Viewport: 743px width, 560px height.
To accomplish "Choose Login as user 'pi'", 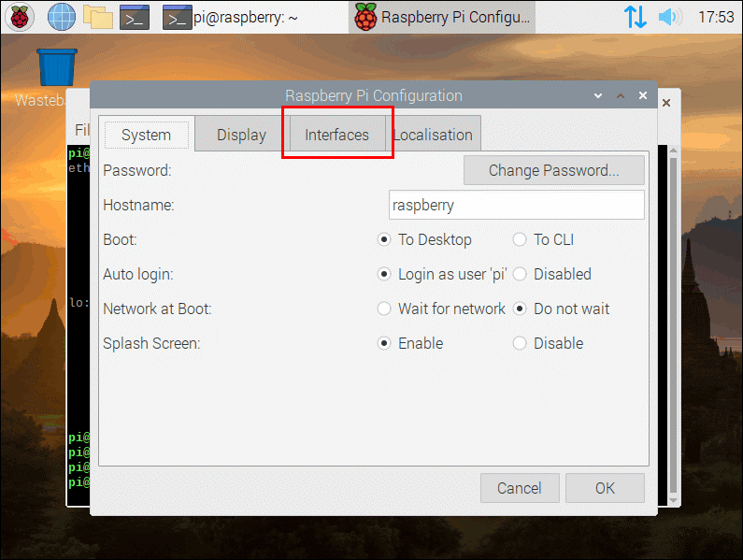I will point(442,274).
